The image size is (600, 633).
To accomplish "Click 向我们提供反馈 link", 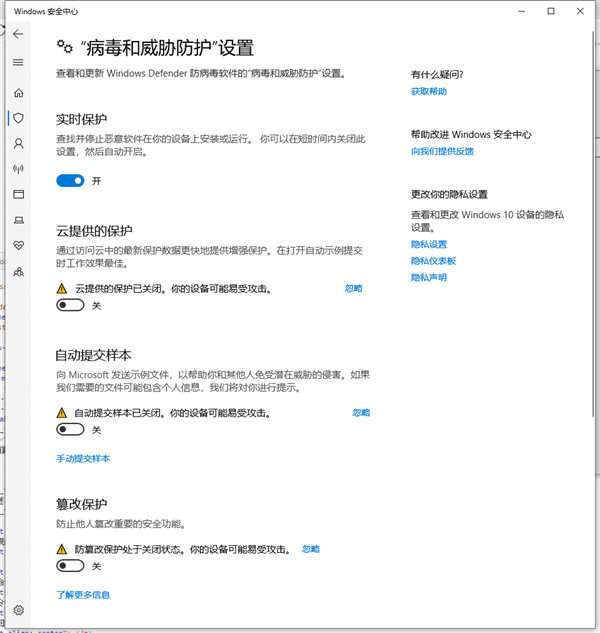I will [442, 151].
